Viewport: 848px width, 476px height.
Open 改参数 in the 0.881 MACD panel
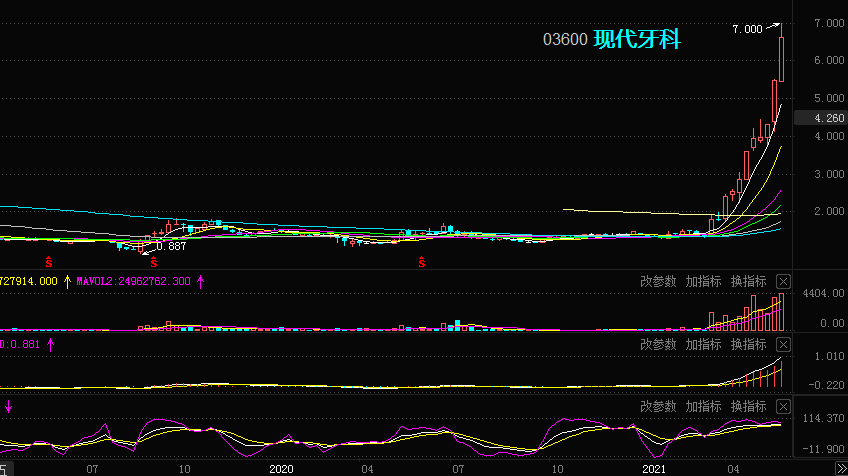tap(658, 345)
